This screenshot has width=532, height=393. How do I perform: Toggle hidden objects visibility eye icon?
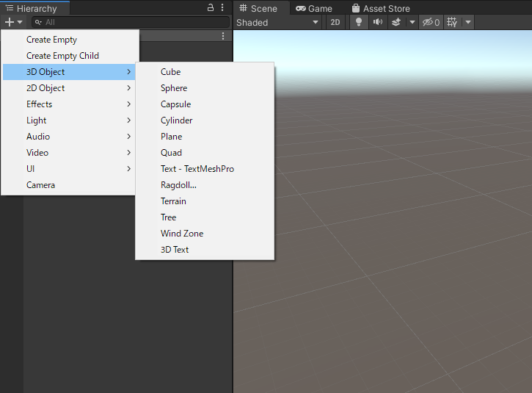(431, 23)
